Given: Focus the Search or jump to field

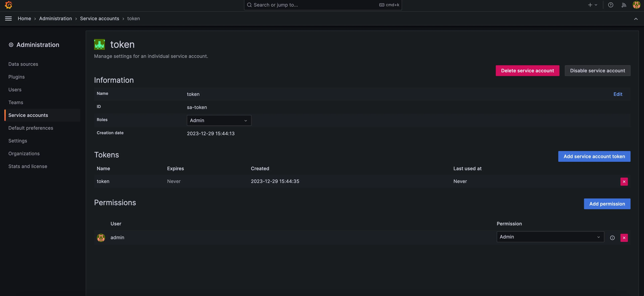Looking at the screenshot, I should (x=323, y=5).
